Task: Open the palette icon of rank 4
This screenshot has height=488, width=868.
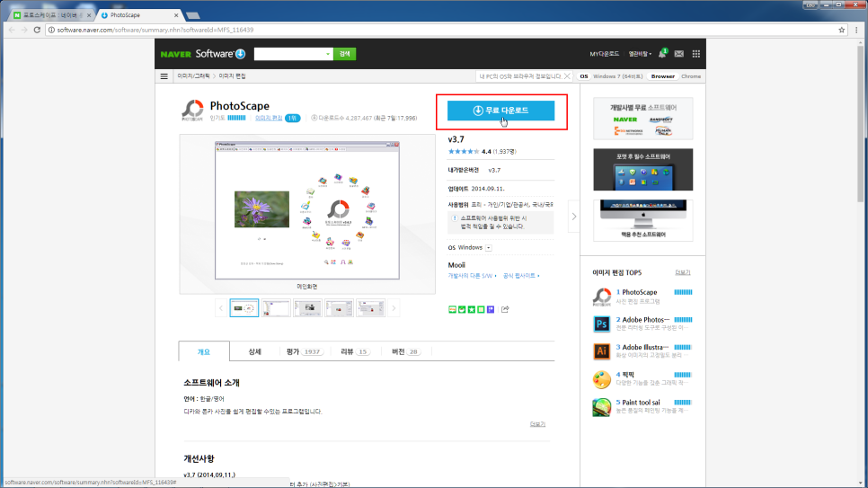Action: tap(602, 379)
